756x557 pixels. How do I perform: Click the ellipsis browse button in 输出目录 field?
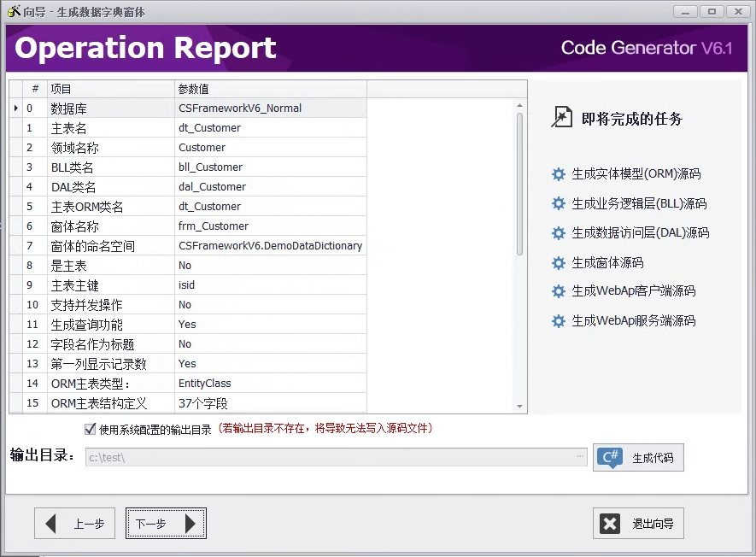pos(579,457)
